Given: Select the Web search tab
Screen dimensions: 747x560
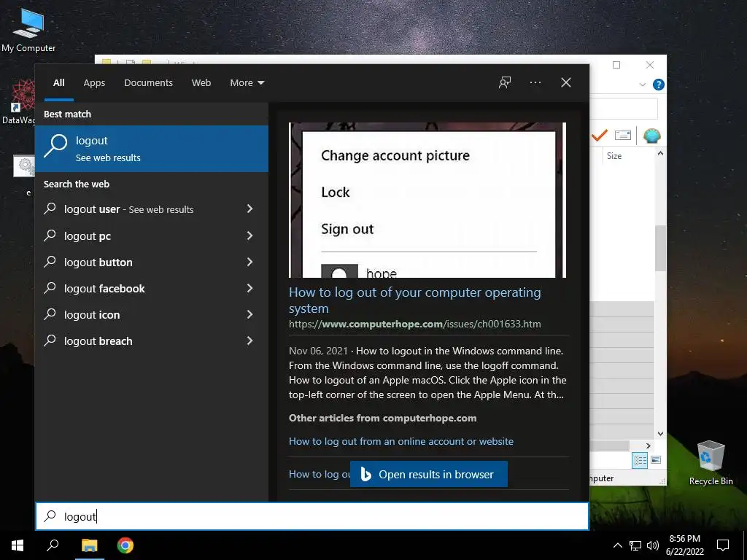Looking at the screenshot, I should [x=201, y=83].
